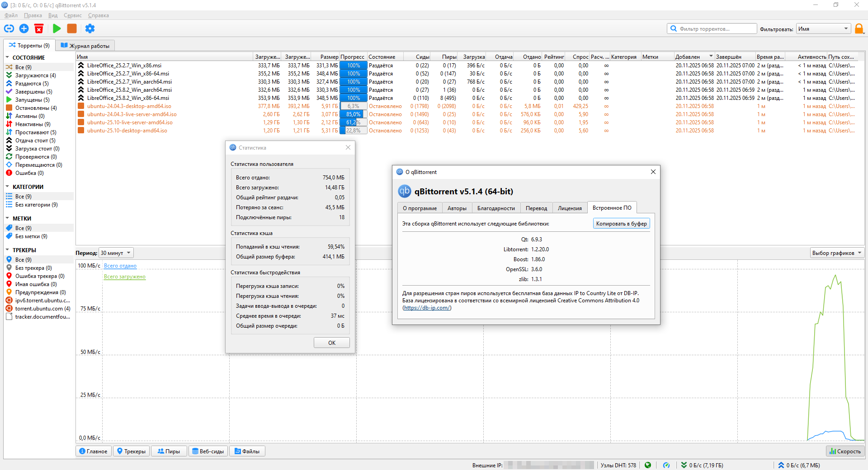Open the Сервис menu
Viewport: 868px width, 470px height.
click(x=72, y=15)
